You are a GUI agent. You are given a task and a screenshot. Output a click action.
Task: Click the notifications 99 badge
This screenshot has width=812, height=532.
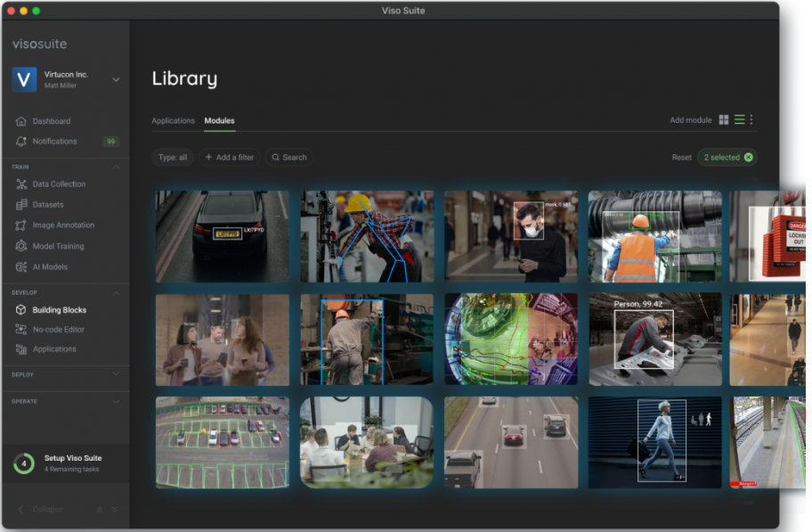110,142
